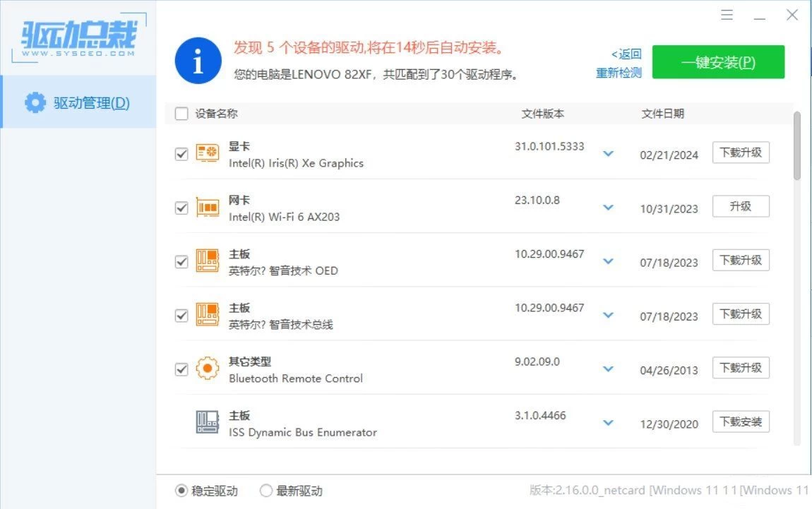Uncheck the Bluetooth Remote Control checkbox
The image size is (812, 509).
181,369
